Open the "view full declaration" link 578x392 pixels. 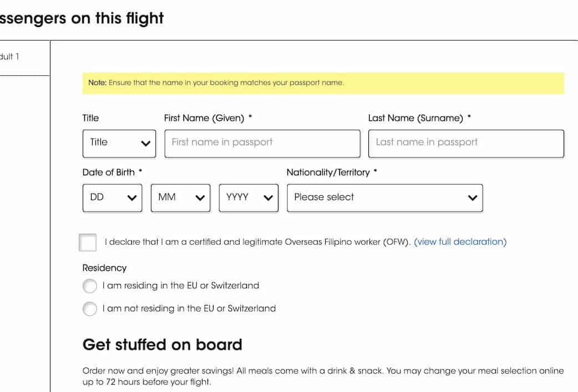[x=460, y=242]
